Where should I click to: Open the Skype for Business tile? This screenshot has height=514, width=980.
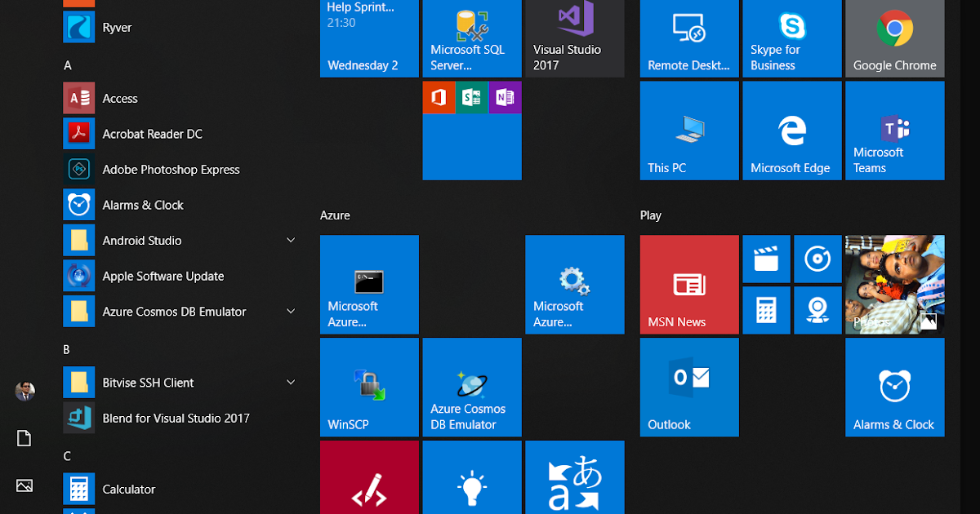pos(791,38)
